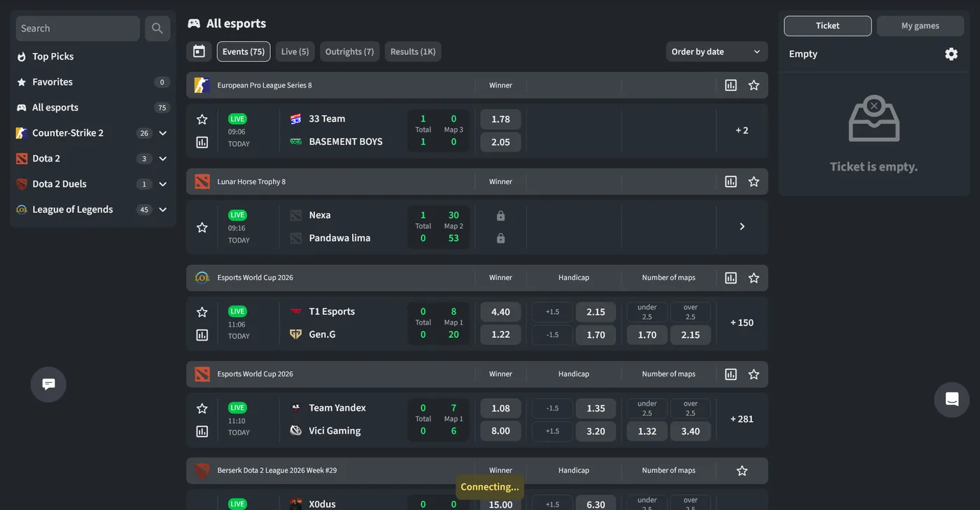Click the Counter-Strike 2 game icon

coord(22,133)
